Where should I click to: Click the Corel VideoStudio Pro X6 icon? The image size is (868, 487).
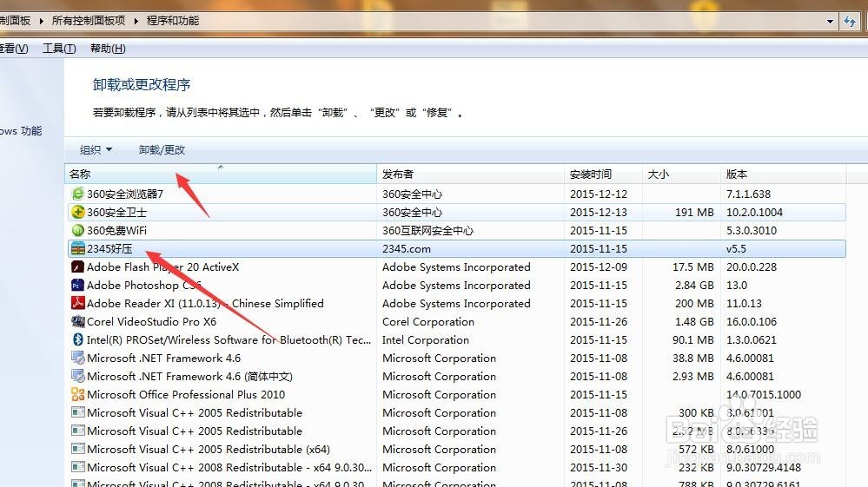coord(78,322)
